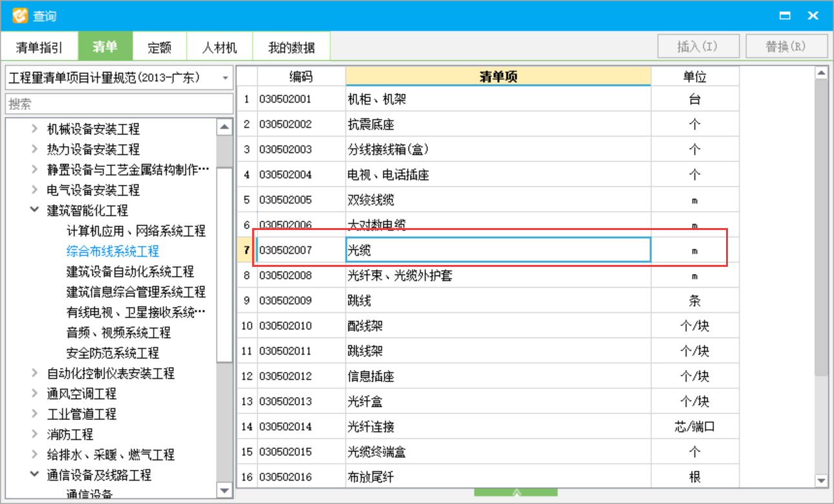The height and width of the screenshot is (504, 834).
Task: Select the 光纤束、光缆外护套 row
Action: (488, 275)
